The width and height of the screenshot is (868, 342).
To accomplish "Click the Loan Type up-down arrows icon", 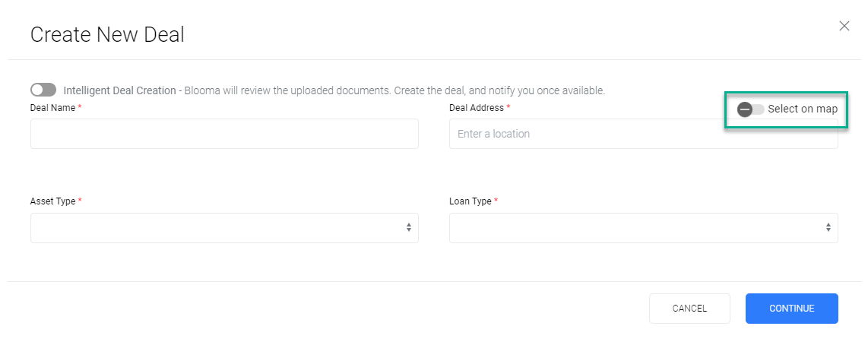I will click(x=828, y=228).
